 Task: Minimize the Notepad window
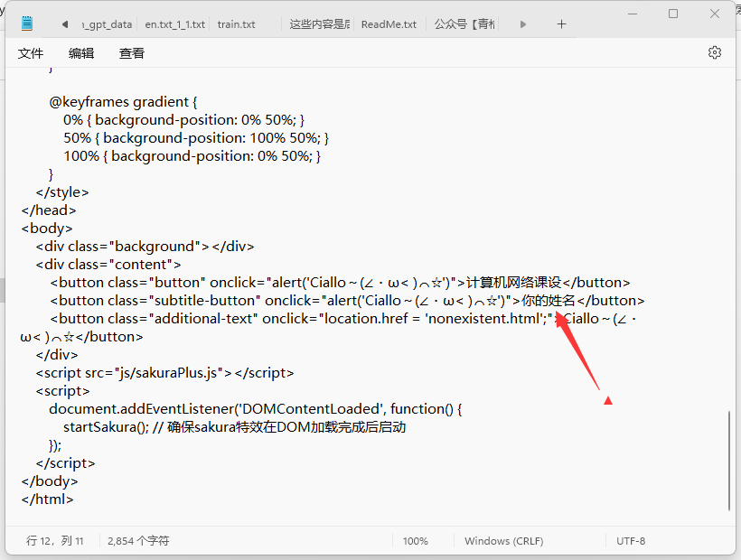pyautogui.click(x=633, y=14)
